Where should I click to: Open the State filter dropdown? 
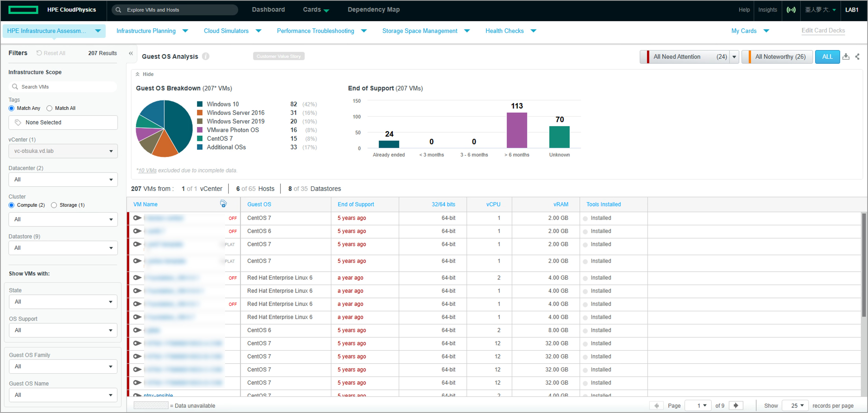pyautogui.click(x=63, y=302)
